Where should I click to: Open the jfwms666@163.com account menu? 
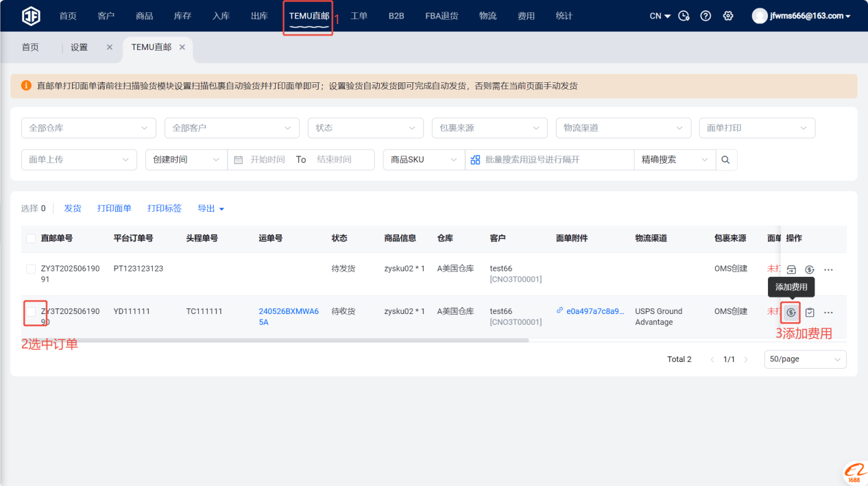pyautogui.click(x=810, y=16)
